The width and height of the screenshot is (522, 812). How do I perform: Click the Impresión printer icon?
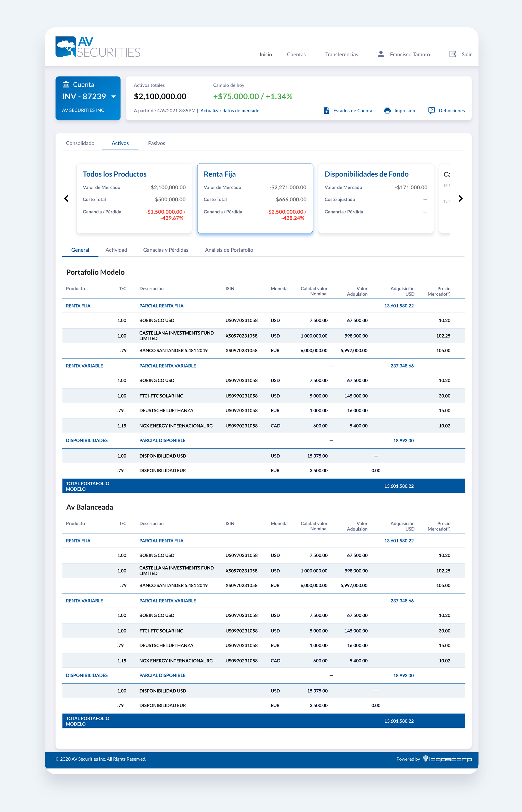tap(387, 110)
